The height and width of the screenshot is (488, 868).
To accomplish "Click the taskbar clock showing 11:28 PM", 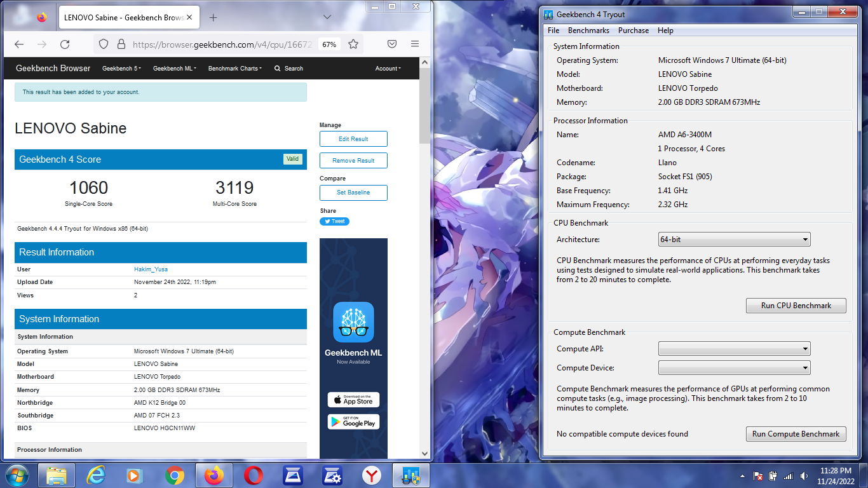I will (x=836, y=475).
